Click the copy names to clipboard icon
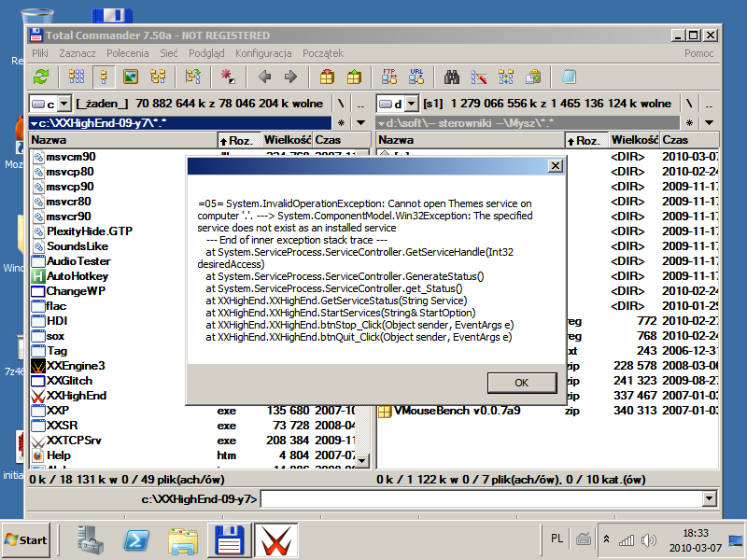Screen dimensions: 747x560 [533, 77]
